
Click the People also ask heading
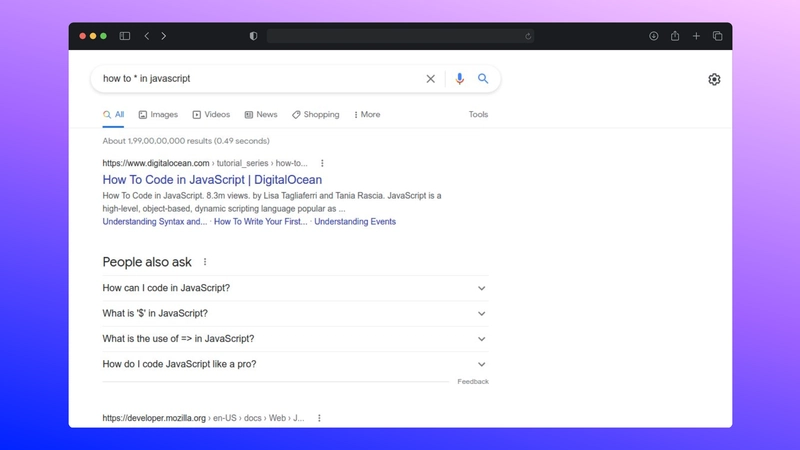coord(147,262)
